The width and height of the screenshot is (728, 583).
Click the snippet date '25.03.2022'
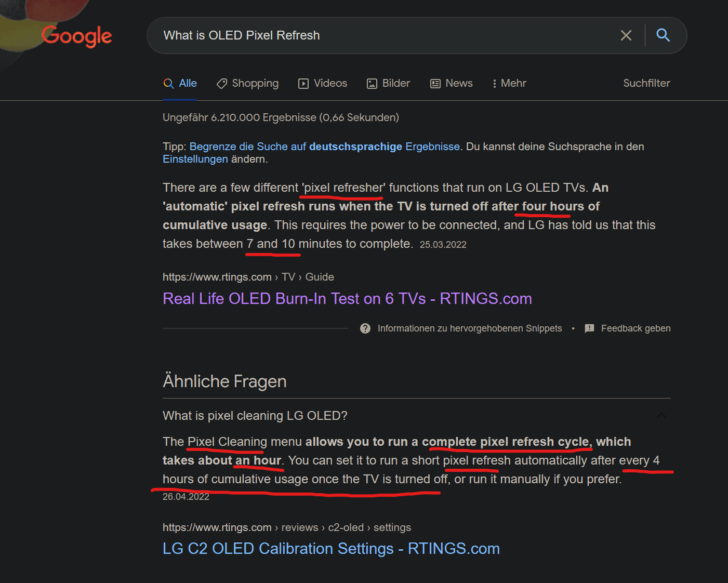[x=443, y=245]
